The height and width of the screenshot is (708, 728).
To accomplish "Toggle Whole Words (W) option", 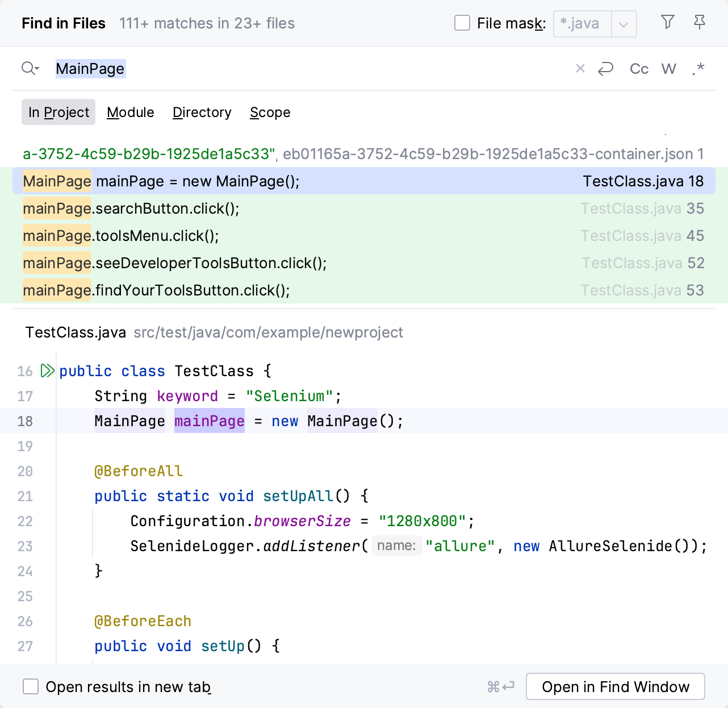I will coord(668,69).
